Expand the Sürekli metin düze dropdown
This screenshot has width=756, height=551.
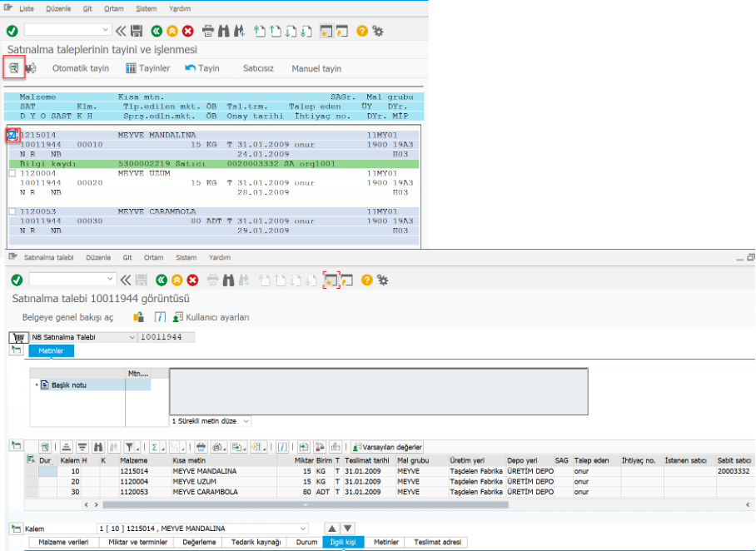246,421
